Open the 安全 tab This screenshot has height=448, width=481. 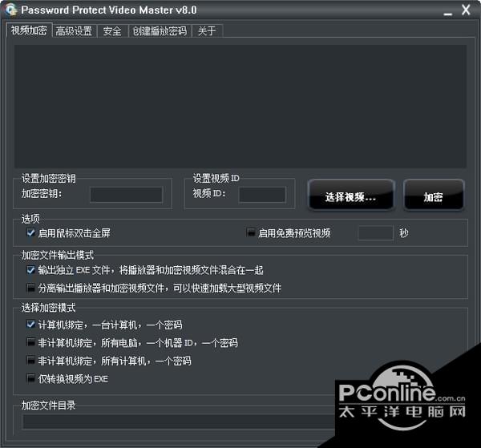(x=112, y=31)
